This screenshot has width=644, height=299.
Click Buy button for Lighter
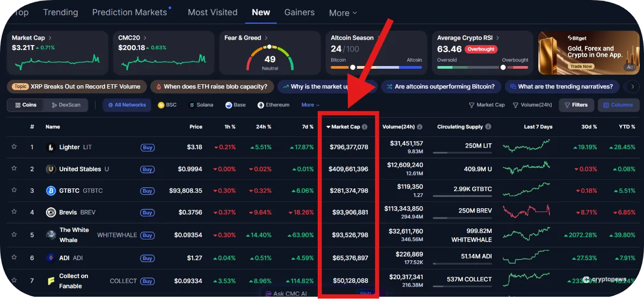(x=148, y=148)
